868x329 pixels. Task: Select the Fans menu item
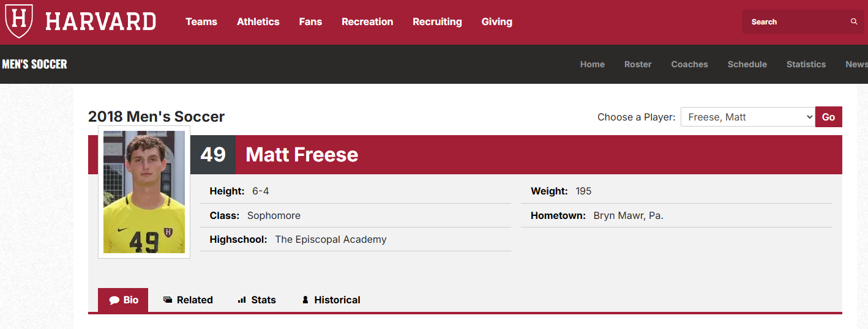pyautogui.click(x=310, y=22)
